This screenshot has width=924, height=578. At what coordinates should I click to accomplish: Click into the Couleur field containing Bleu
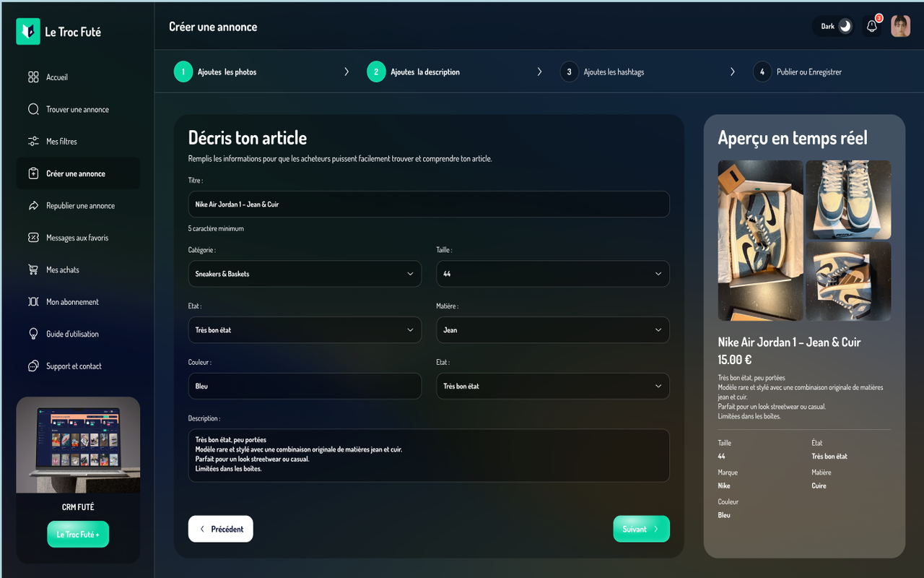pos(305,386)
